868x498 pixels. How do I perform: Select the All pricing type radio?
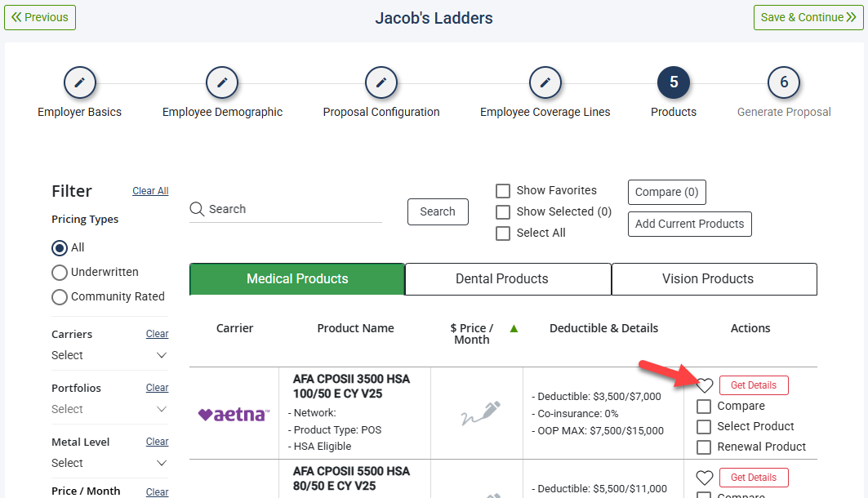tap(60, 248)
